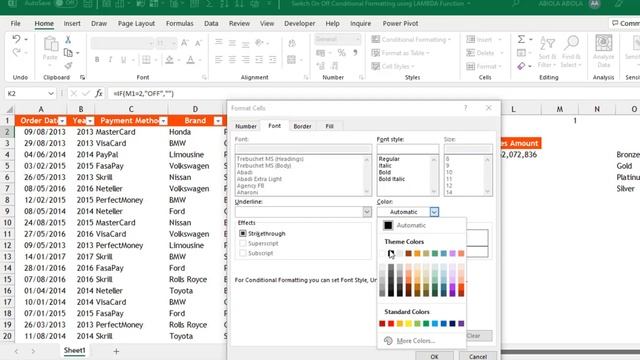Click the Borders icon in Font group

click(146, 60)
